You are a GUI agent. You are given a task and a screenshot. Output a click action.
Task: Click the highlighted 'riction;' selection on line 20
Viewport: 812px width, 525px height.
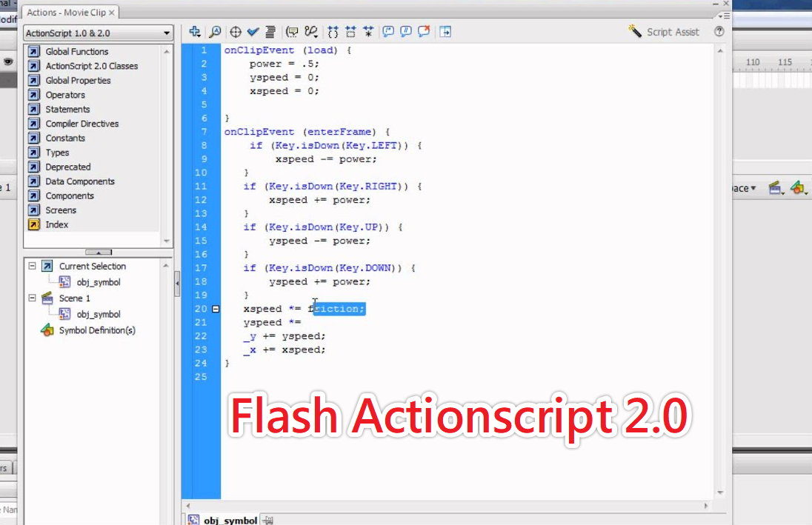click(x=339, y=309)
